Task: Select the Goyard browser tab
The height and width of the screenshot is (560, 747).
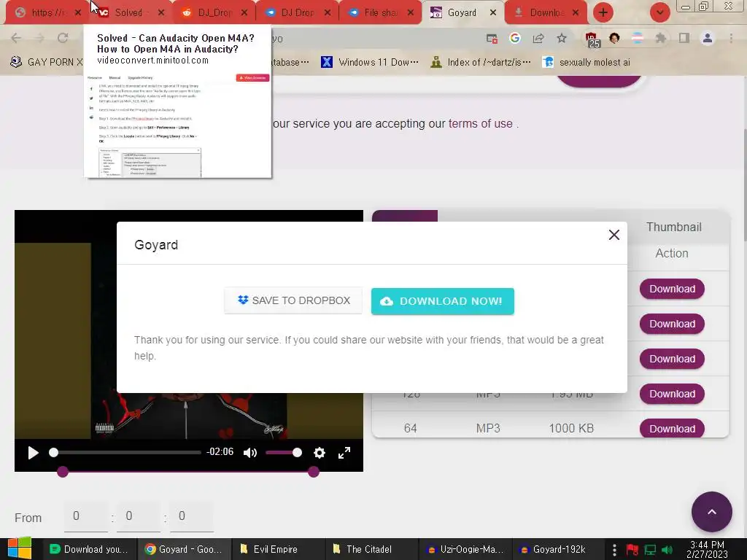Action: click(x=462, y=12)
